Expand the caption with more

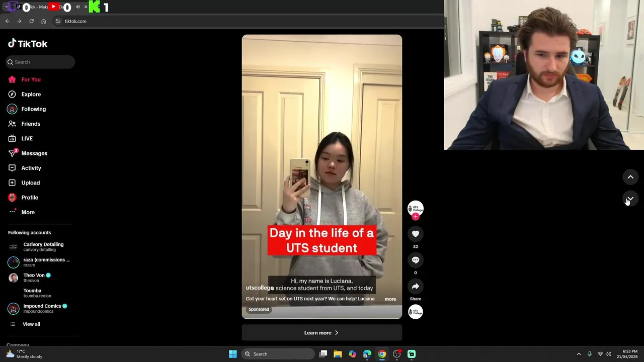pos(390,299)
